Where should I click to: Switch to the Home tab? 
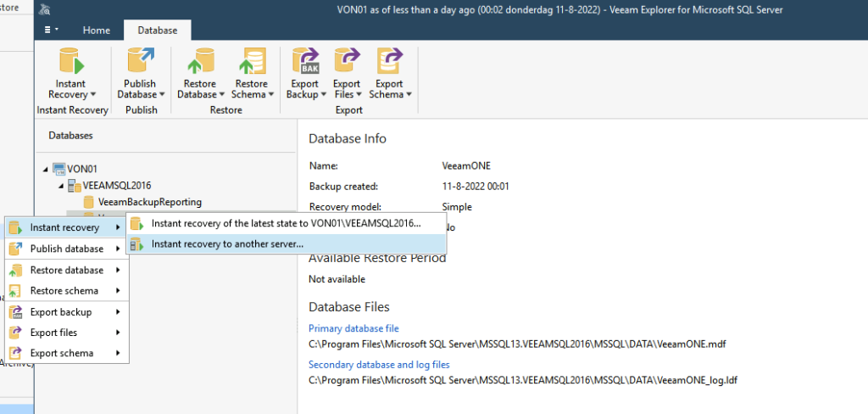[96, 31]
